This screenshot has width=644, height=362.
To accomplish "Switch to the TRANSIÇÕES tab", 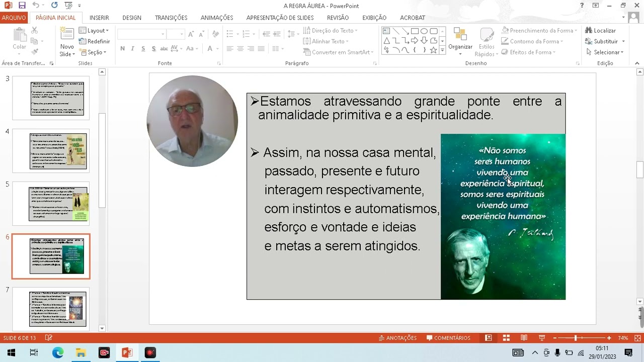I will pyautogui.click(x=171, y=18).
